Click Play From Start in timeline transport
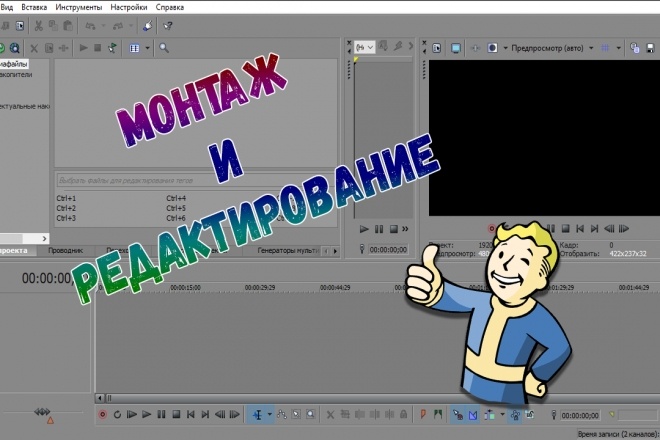The width and height of the screenshot is (660, 440). [x=132, y=415]
